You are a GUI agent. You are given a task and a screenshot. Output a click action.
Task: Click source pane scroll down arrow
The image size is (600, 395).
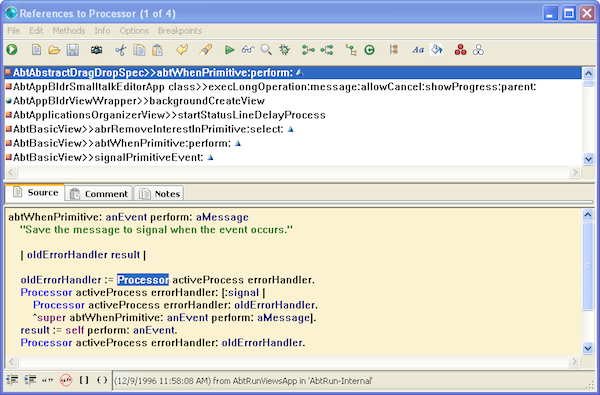588,348
